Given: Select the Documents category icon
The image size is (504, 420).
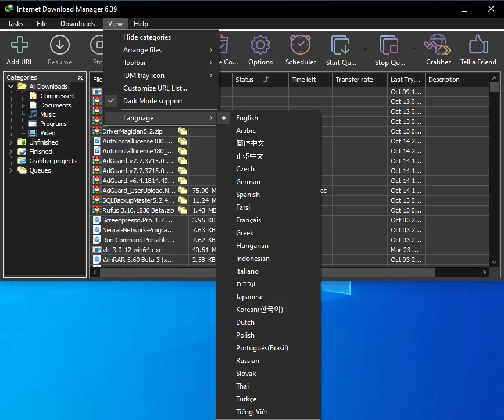Looking at the screenshot, I should click(x=33, y=105).
